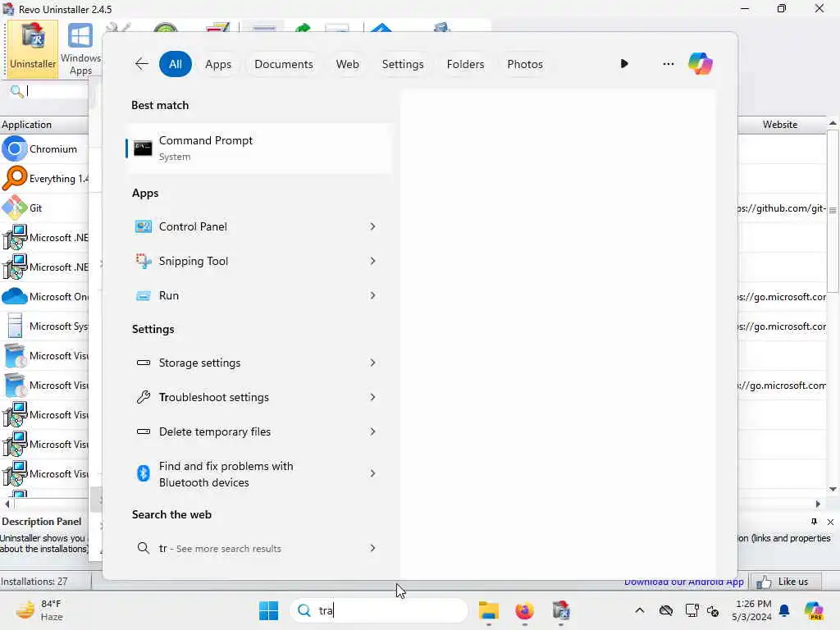Select the All search filter tab
The width and height of the screenshot is (840, 630).
(176, 64)
